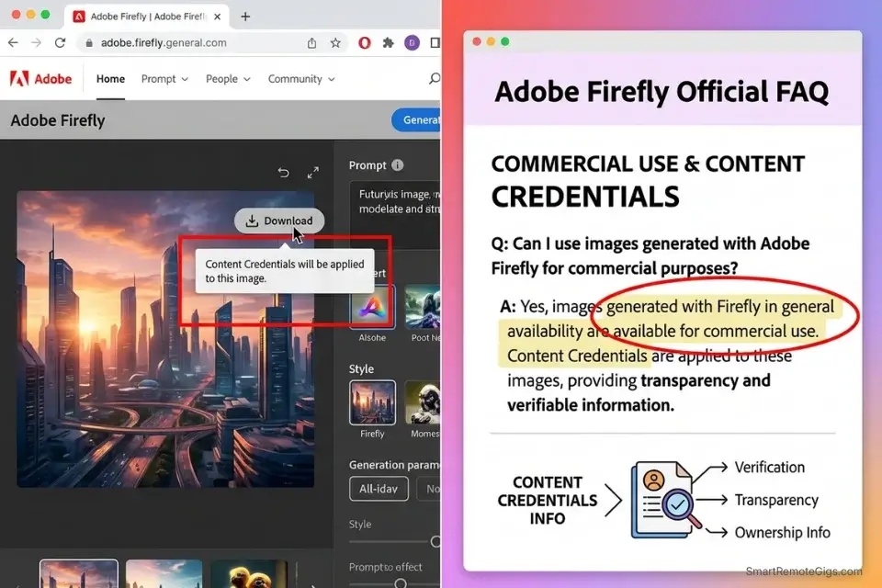This screenshot has height=588, width=882.
Task: Select the first cityscape thumbnail in filmstrip
Action: (x=79, y=573)
